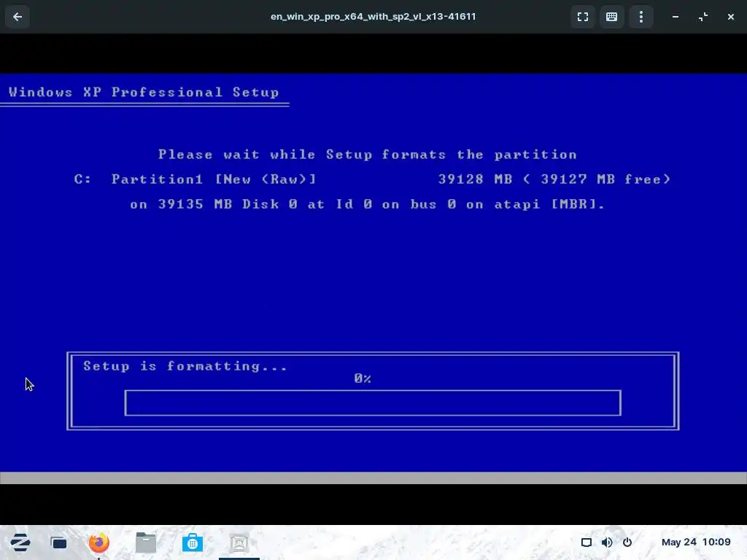Click the 0% progress label

pyautogui.click(x=363, y=378)
